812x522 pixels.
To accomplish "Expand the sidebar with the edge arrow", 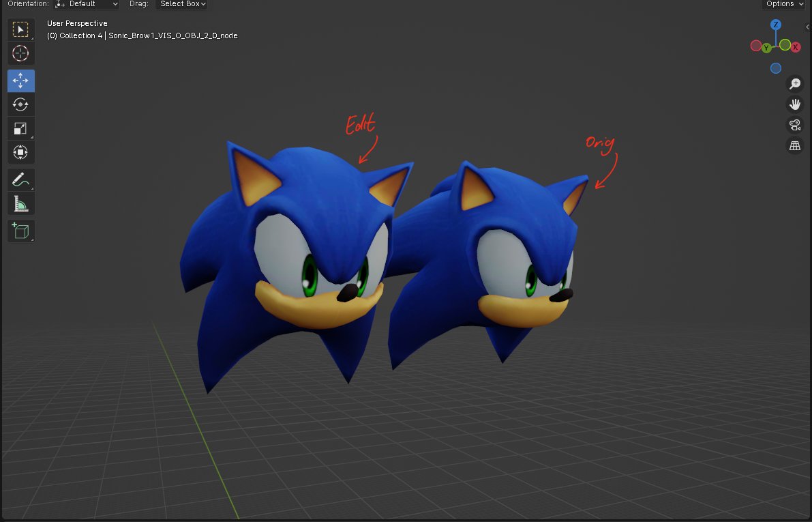I will (808, 27).
